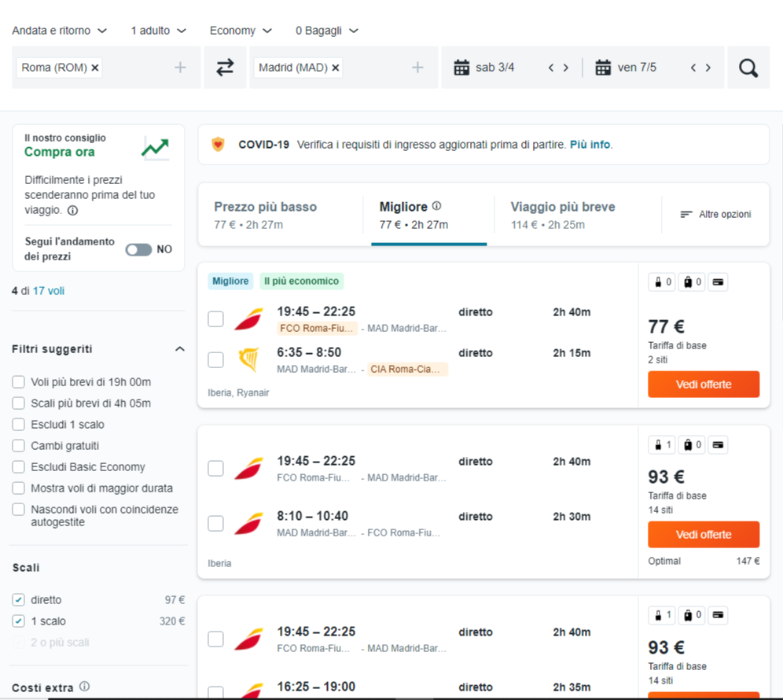Click carry-on bag icon on 77 € offer
Screen dimensions: 783x700
point(662,282)
